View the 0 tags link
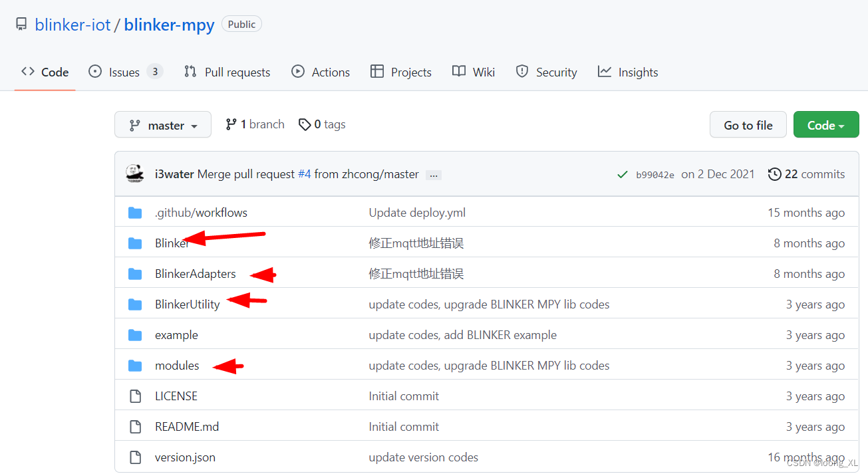This screenshot has width=868, height=474. pyautogui.click(x=322, y=124)
